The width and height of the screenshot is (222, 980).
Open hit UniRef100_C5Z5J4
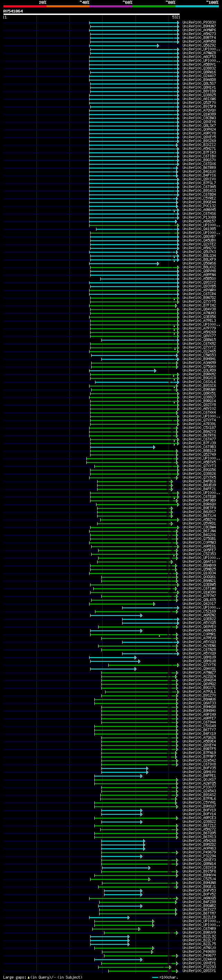[x=199, y=879]
